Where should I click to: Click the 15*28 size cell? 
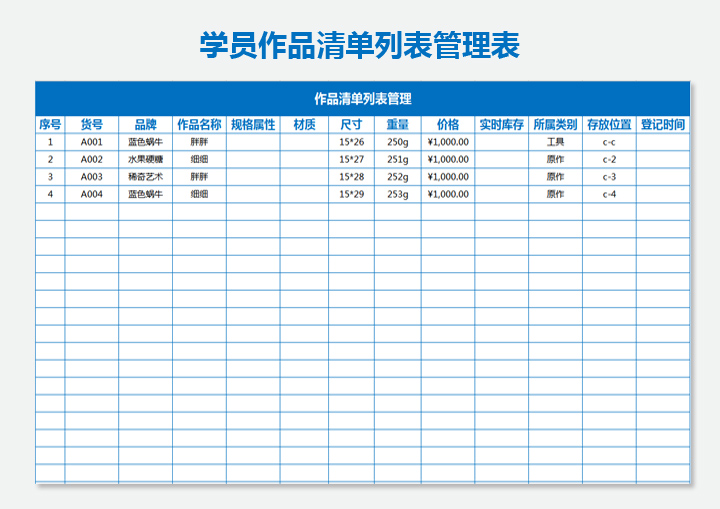point(351,177)
